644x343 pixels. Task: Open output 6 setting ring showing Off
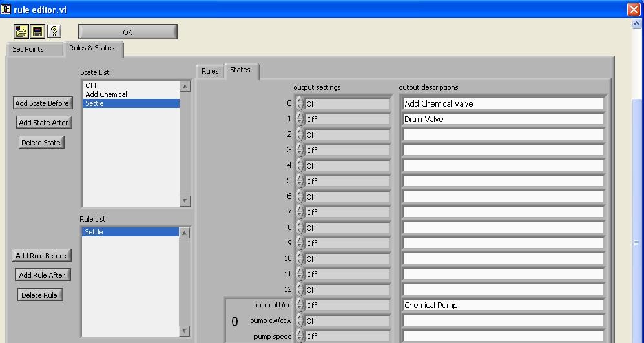347,197
